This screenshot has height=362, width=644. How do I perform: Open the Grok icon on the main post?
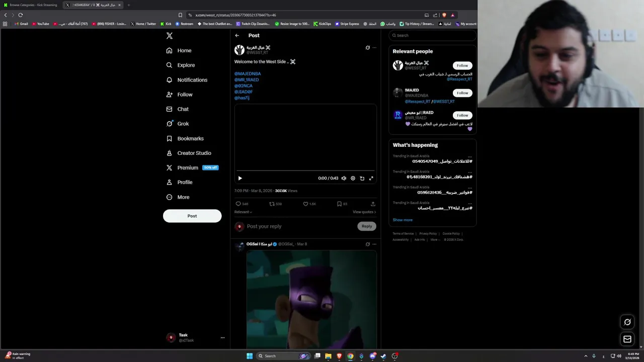point(368,48)
